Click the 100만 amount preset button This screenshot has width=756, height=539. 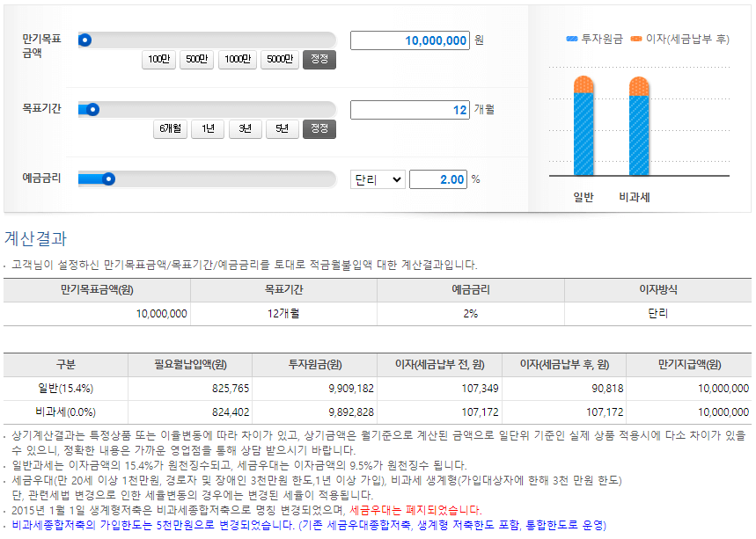pyautogui.click(x=158, y=60)
